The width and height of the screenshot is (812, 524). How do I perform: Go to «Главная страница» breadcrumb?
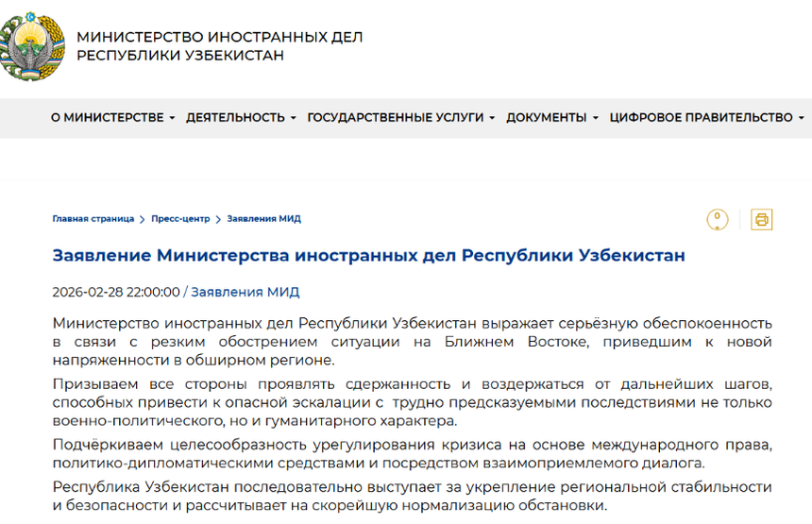[93, 218]
